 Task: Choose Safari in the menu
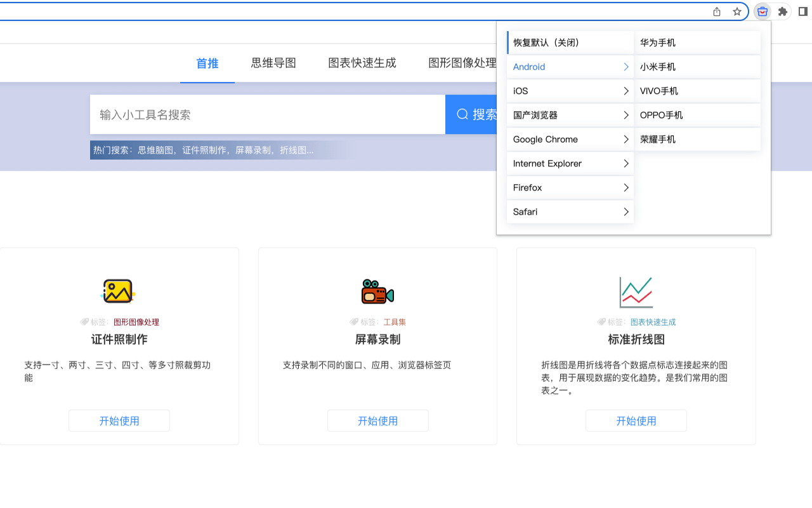pos(570,211)
